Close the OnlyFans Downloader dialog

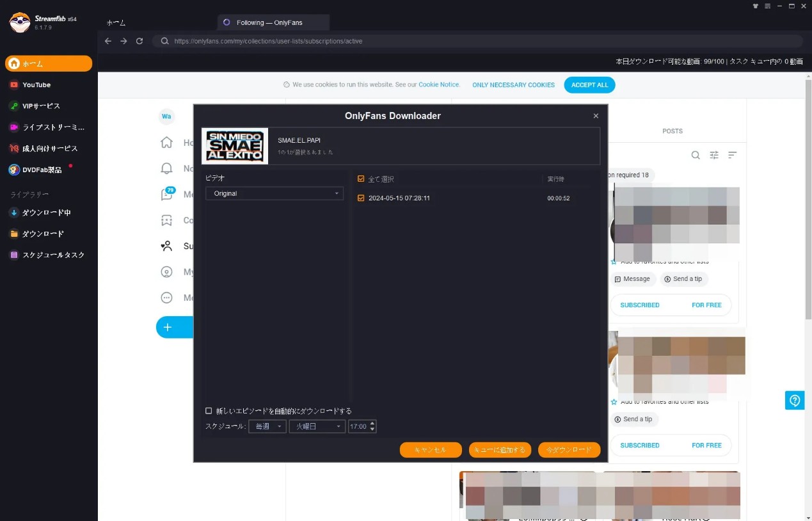596,116
